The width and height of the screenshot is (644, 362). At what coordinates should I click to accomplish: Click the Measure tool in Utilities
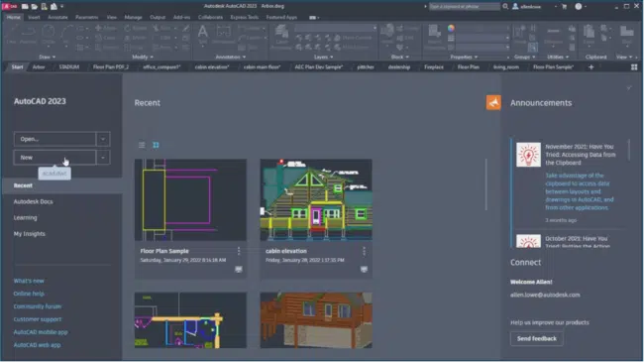(x=553, y=34)
